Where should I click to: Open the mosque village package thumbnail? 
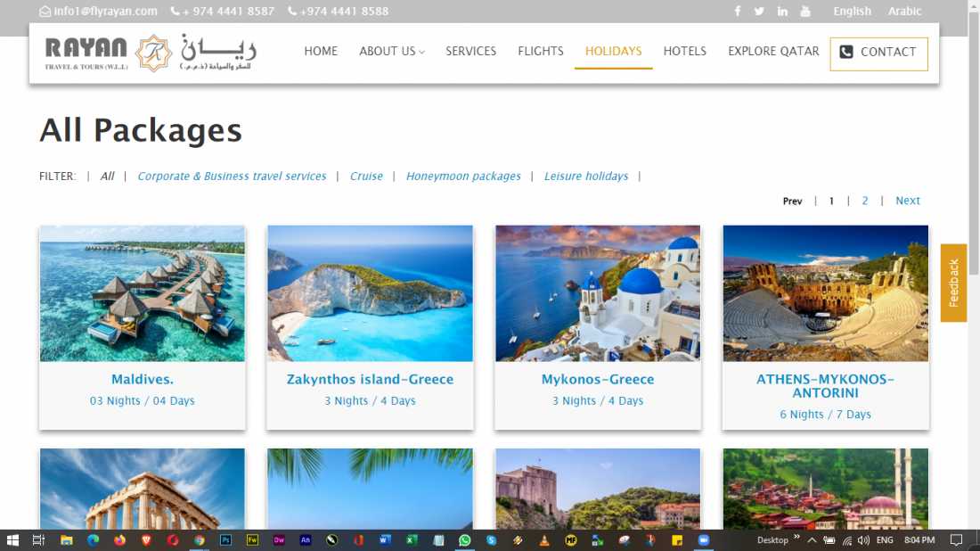pyautogui.click(x=826, y=489)
